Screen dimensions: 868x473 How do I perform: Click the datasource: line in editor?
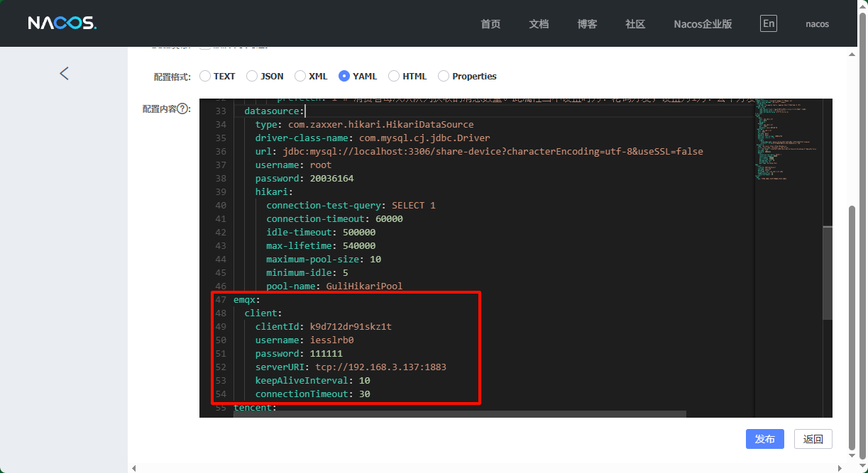tap(273, 111)
